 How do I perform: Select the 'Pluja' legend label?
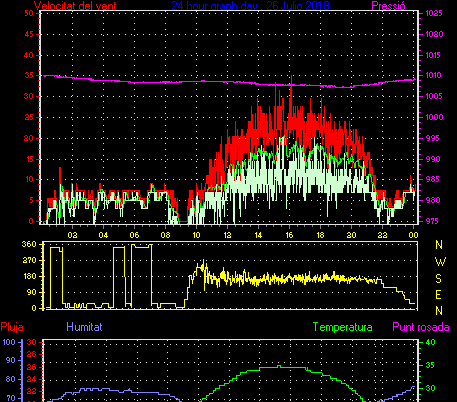coord(12,327)
